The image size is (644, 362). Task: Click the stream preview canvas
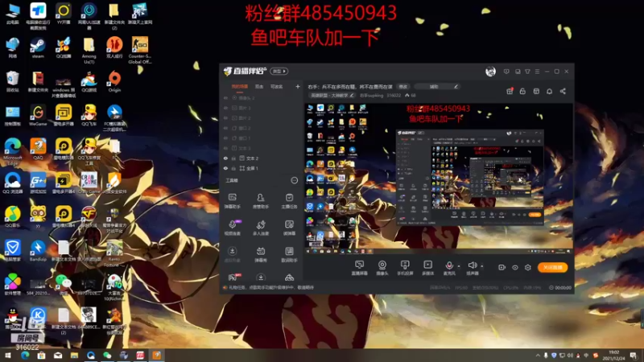pyautogui.click(x=439, y=179)
